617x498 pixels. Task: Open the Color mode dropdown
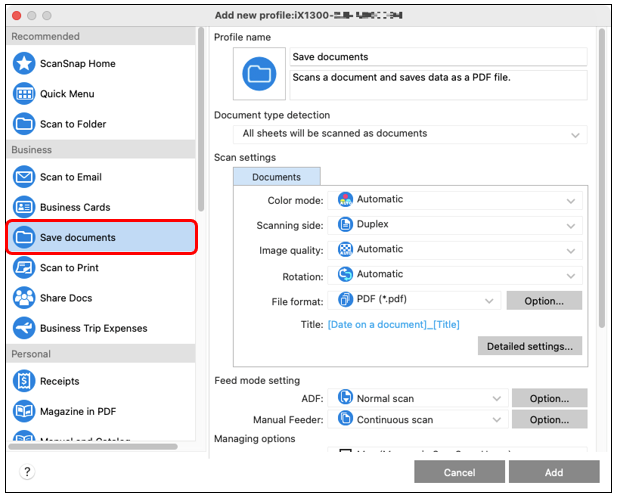coord(455,200)
